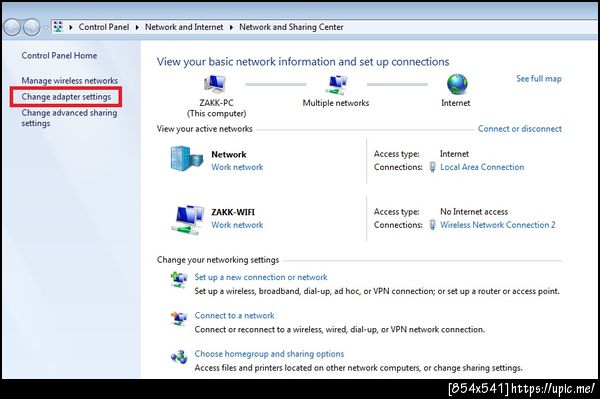Viewport: 600px width, 399px height.
Task: Open Change advanced sharing settings
Action: click(69, 118)
